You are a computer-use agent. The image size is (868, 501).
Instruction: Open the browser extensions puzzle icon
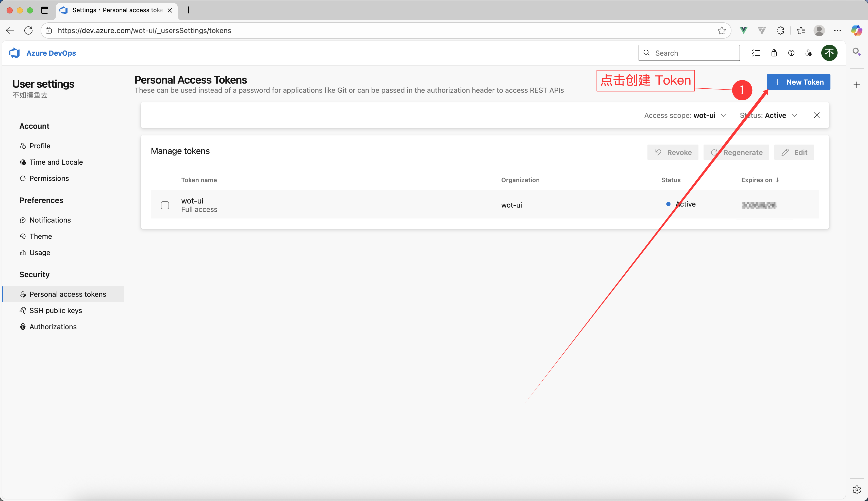[780, 31]
